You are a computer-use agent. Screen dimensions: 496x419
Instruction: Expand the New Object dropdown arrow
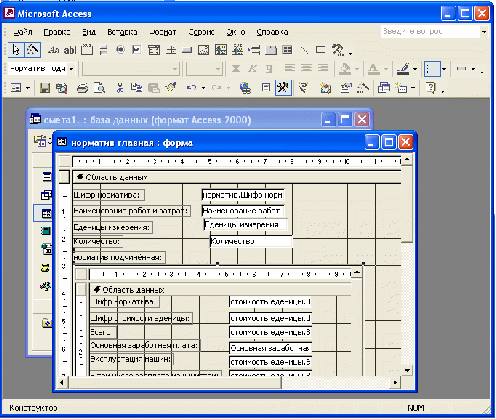click(x=413, y=88)
